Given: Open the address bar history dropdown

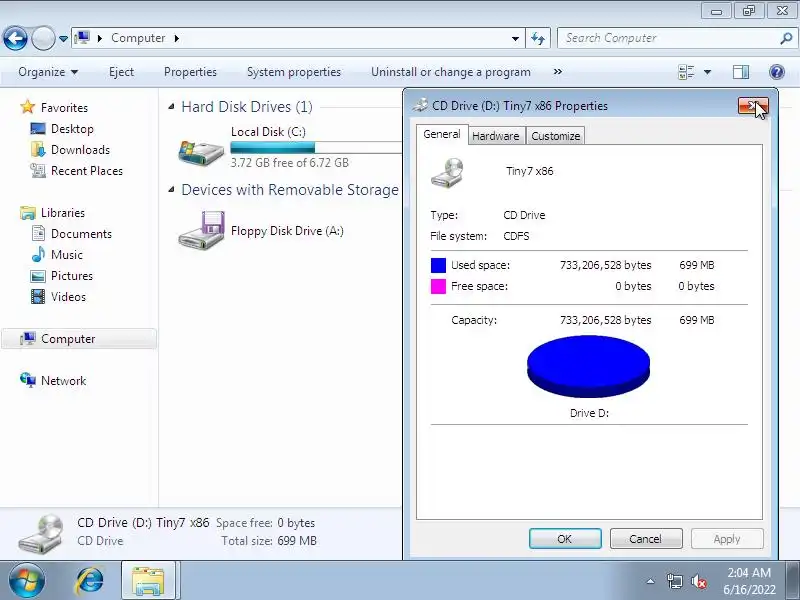Looking at the screenshot, I should (x=515, y=39).
